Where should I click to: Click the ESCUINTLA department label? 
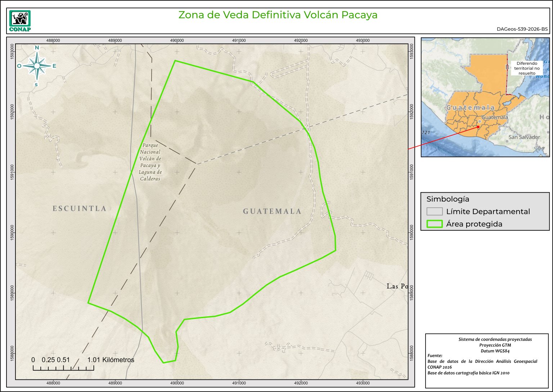80,208
